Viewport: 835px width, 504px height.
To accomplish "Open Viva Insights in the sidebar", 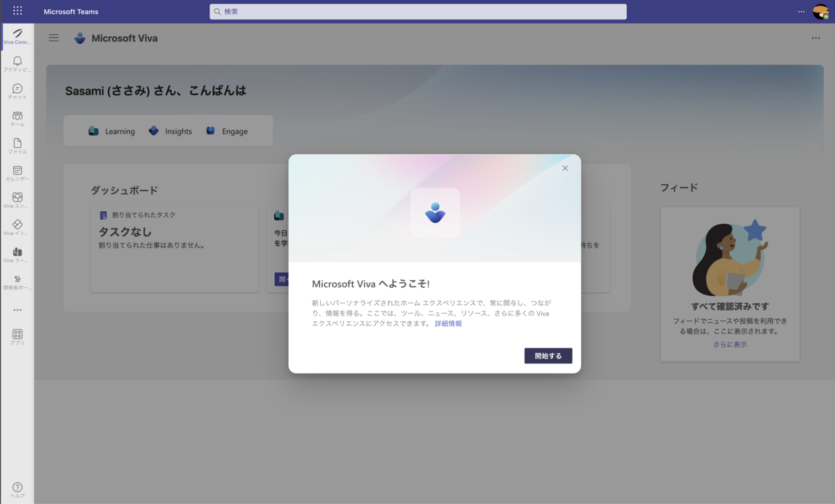I will point(17,227).
